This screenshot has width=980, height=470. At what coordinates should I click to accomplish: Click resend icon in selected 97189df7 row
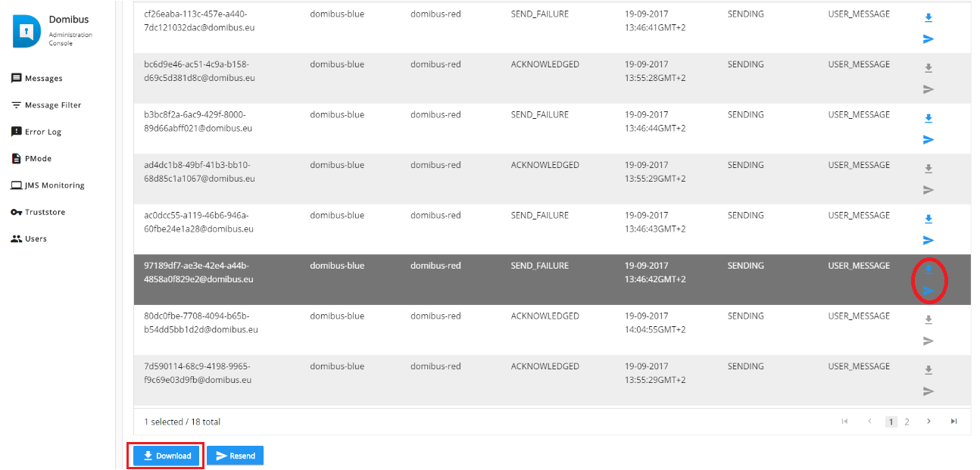tap(929, 291)
